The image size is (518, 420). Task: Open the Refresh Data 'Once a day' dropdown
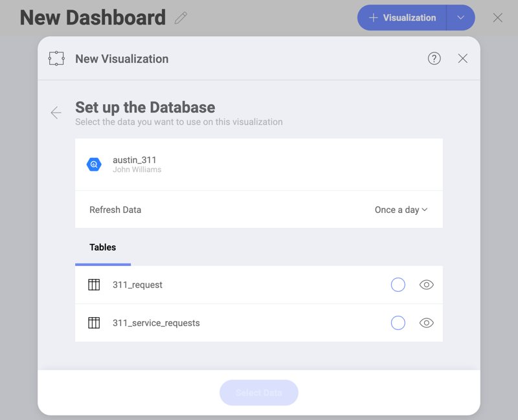pos(401,210)
